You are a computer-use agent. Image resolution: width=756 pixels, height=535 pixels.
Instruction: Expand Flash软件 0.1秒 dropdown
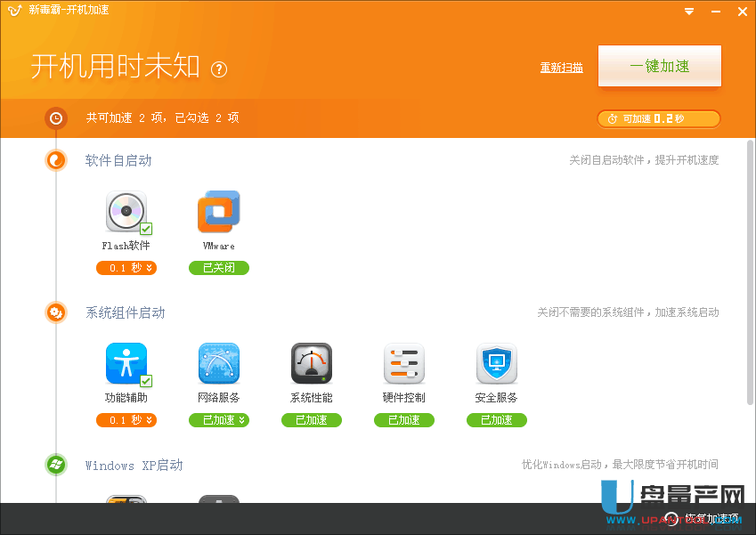pos(126,268)
